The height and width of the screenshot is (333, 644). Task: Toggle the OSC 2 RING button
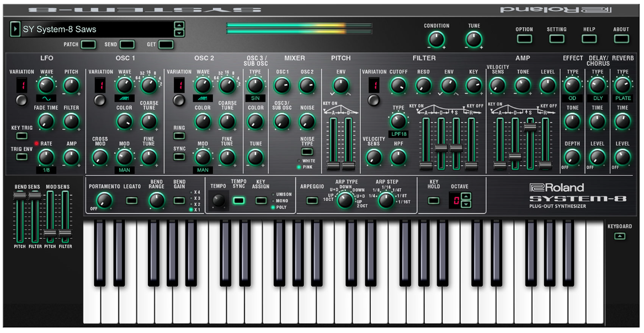pos(179,136)
